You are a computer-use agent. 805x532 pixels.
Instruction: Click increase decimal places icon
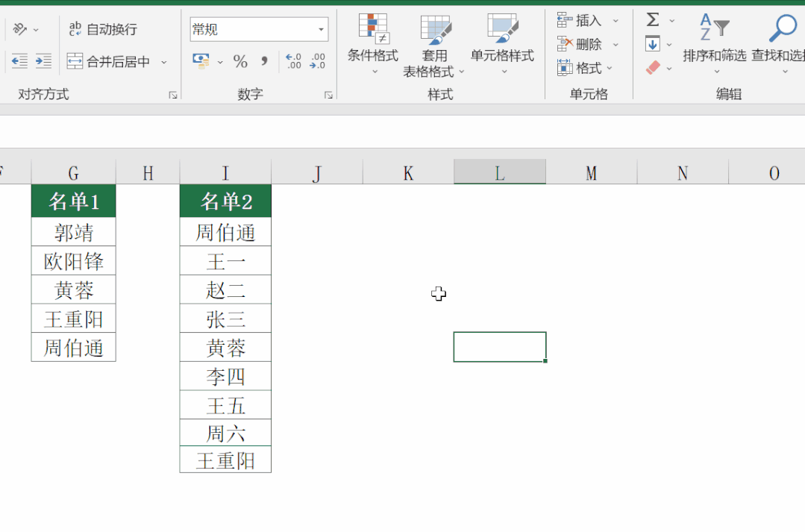294,61
